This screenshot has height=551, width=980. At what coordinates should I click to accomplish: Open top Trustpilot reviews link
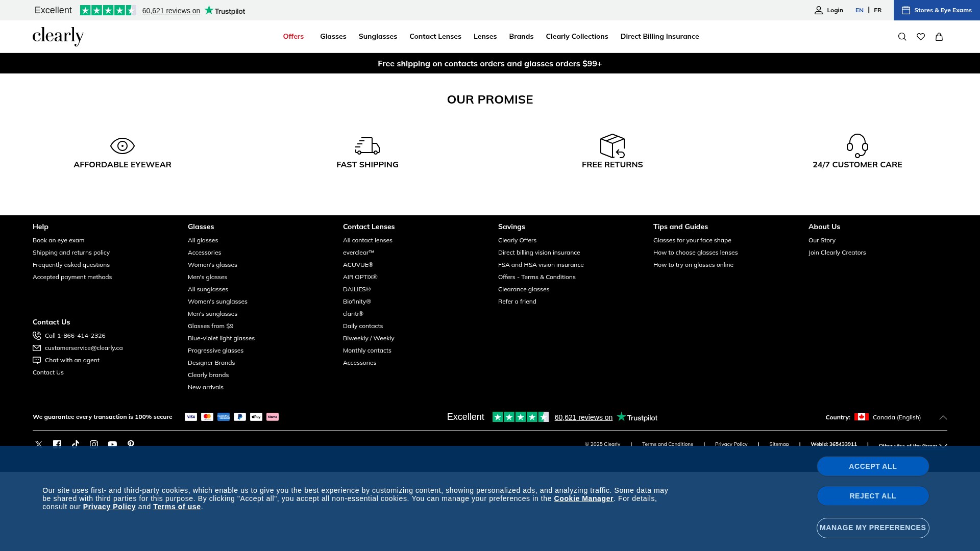pyautogui.click(x=171, y=11)
